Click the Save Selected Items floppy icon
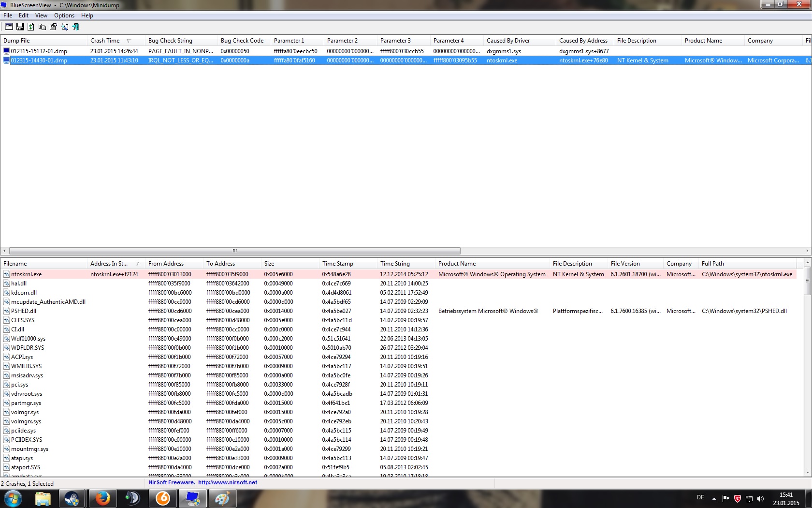Image resolution: width=812 pixels, height=508 pixels. 20,27
